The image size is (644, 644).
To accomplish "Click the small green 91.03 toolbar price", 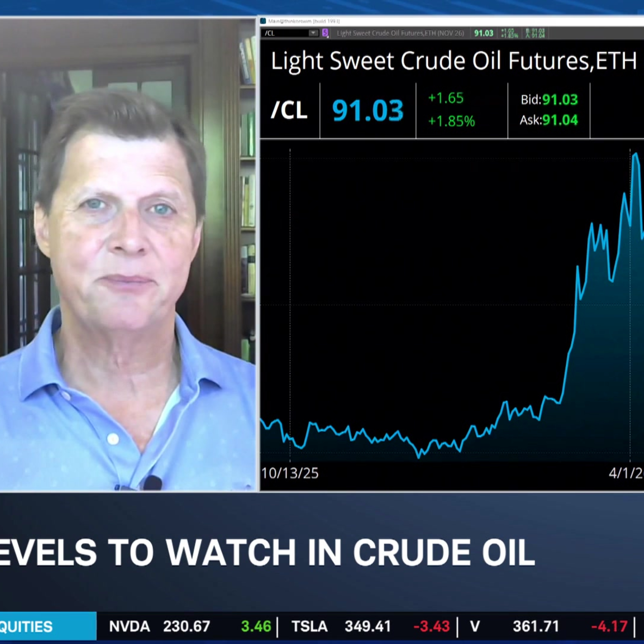I will 484,33.
